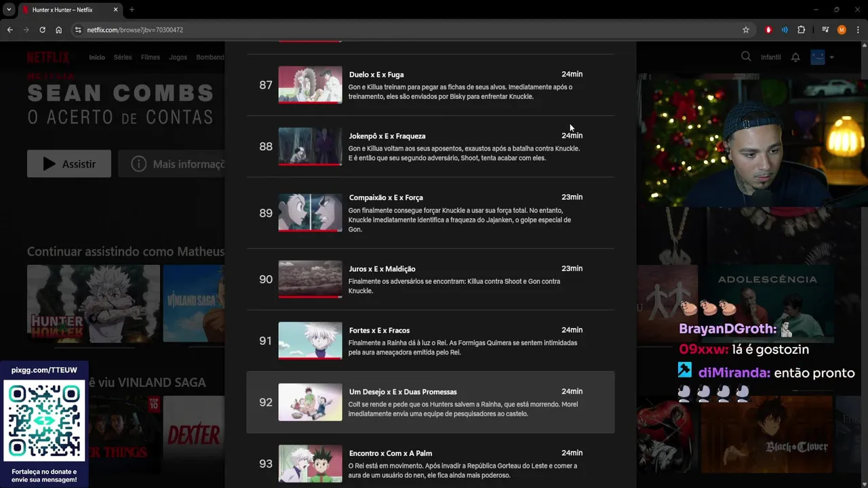Close the Hunter x Hunter – Netflix tab
Screen dimensions: 868x488
(x=116, y=10)
